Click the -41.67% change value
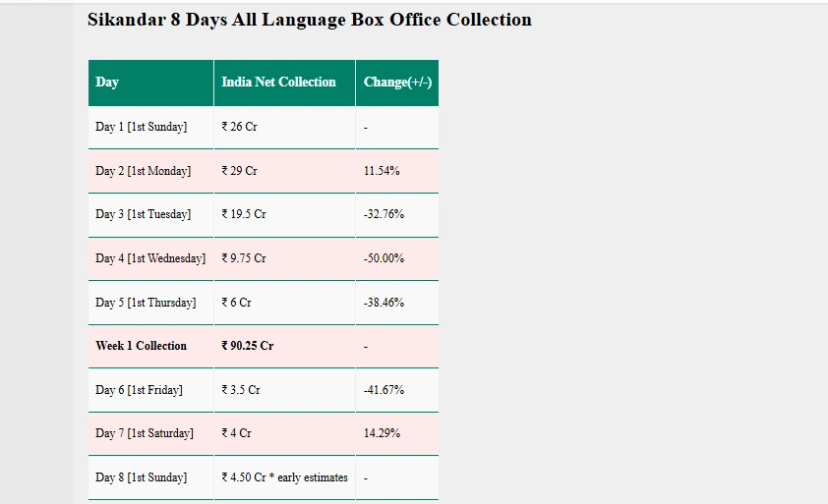 (x=384, y=390)
